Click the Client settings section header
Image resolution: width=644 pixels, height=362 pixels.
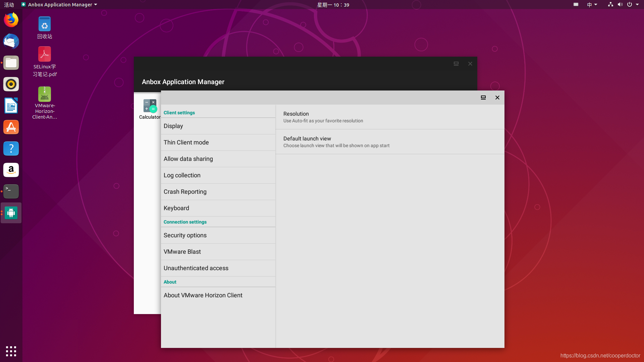179,113
